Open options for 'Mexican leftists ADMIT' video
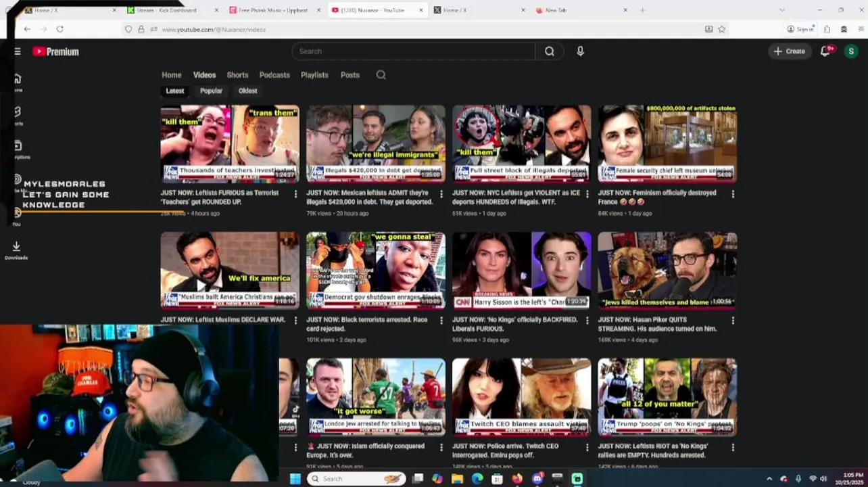 pyautogui.click(x=441, y=194)
